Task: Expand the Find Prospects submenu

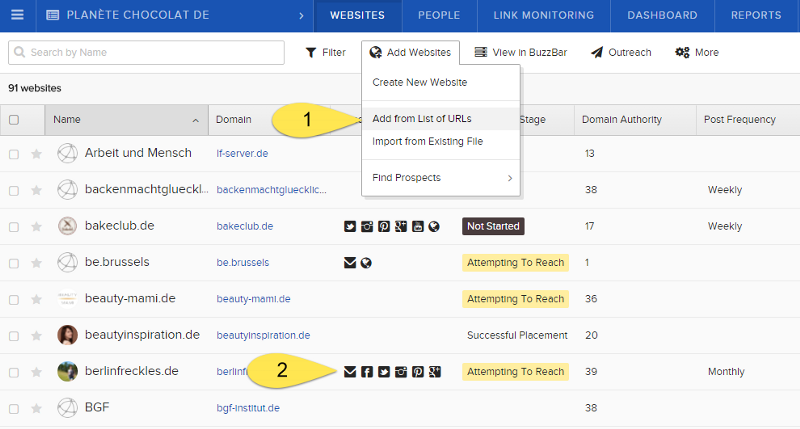Action: (x=441, y=178)
